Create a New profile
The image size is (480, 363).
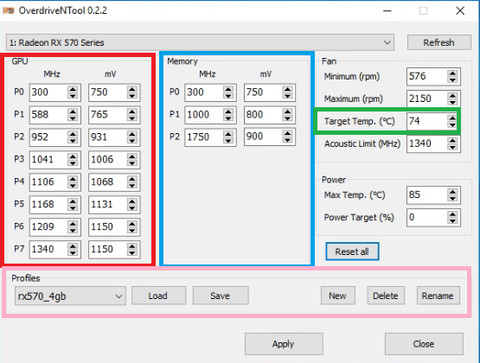click(x=338, y=296)
